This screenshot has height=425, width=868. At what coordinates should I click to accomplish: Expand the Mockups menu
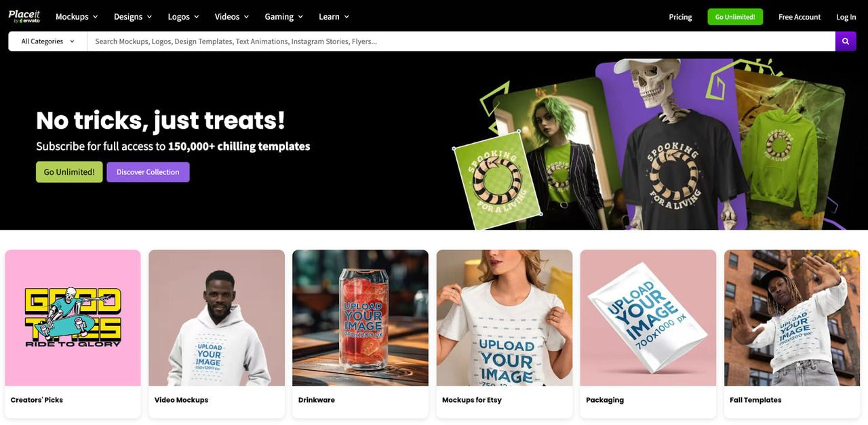click(77, 17)
